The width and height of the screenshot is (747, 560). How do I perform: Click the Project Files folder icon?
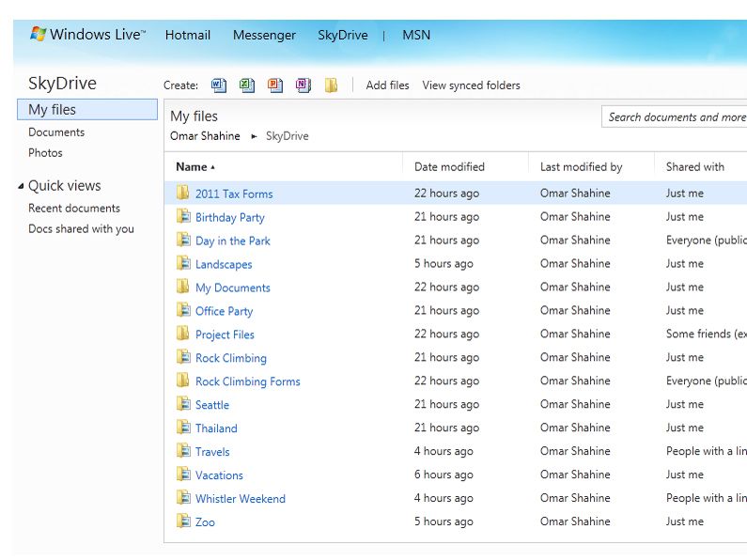[183, 334]
